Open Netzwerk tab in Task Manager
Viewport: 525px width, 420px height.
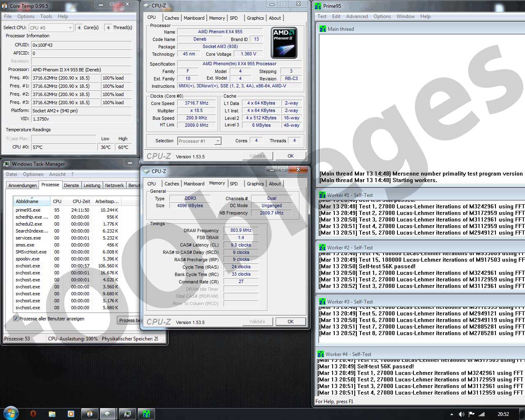point(114,185)
